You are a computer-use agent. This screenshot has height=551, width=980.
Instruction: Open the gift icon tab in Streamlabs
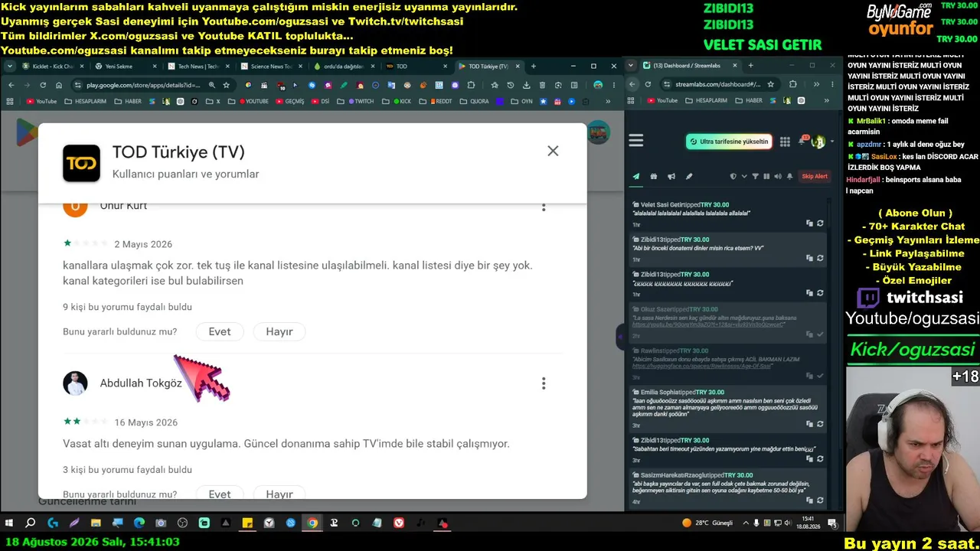pyautogui.click(x=653, y=177)
